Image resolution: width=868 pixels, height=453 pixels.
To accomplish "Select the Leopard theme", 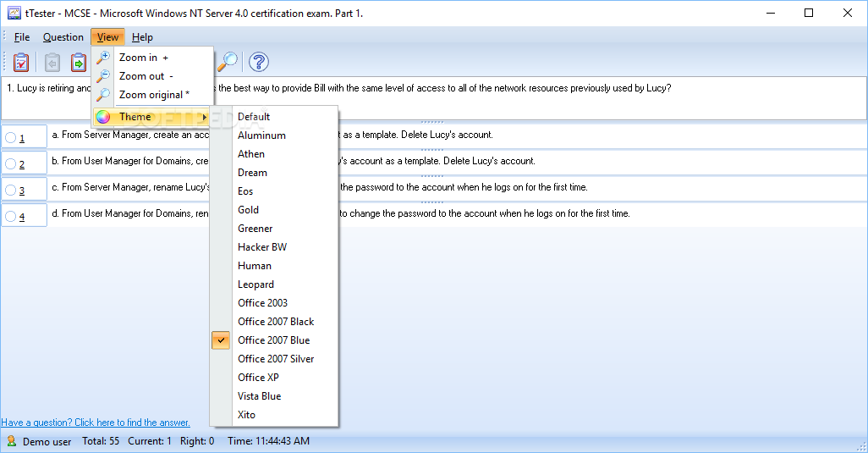I will [275, 285].
